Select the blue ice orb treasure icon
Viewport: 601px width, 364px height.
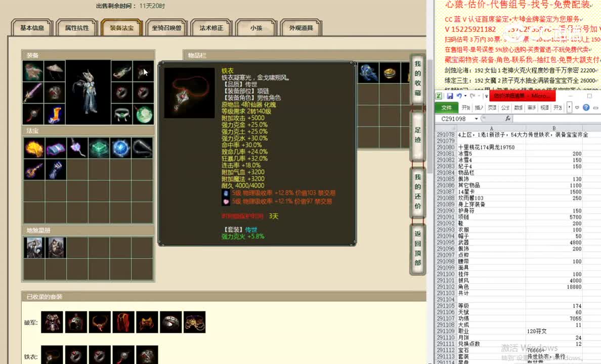point(120,148)
